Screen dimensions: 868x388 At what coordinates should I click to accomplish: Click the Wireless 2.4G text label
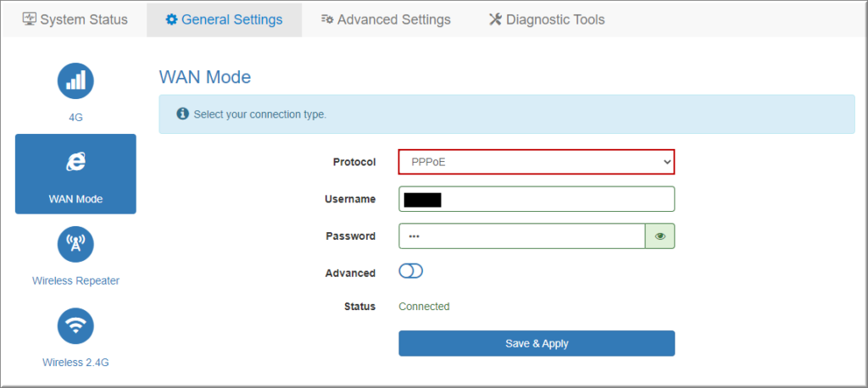point(75,363)
